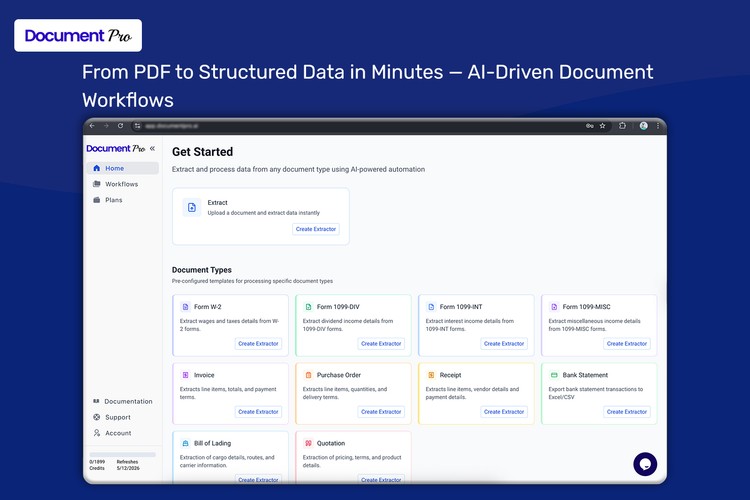Open Documentation link in sidebar
The width and height of the screenshot is (750, 500).
pyautogui.click(x=122, y=401)
